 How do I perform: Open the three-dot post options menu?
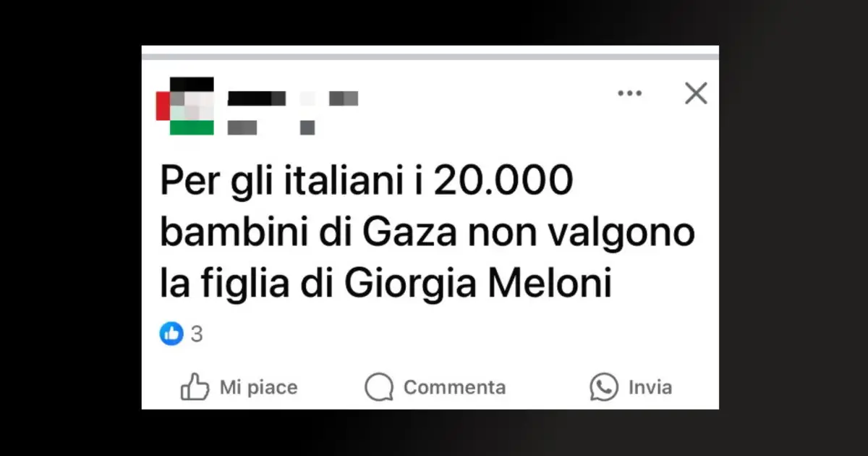pyautogui.click(x=629, y=93)
